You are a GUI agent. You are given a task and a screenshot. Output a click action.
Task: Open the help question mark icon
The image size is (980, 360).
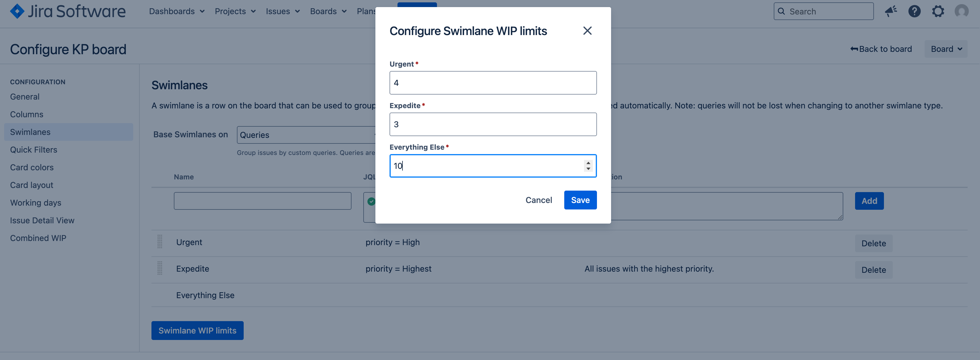point(914,11)
